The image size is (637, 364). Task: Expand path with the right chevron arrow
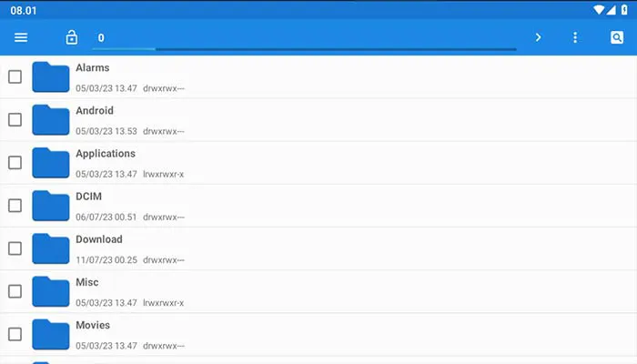(x=538, y=37)
